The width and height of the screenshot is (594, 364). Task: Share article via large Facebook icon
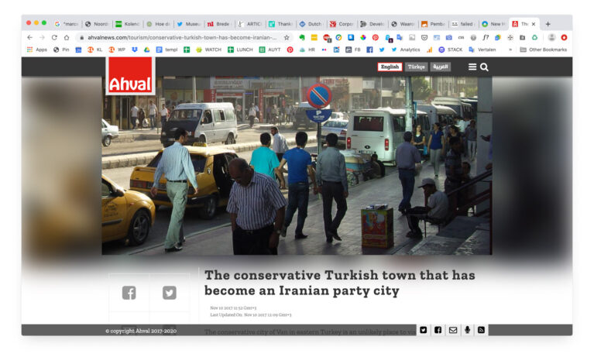129,293
